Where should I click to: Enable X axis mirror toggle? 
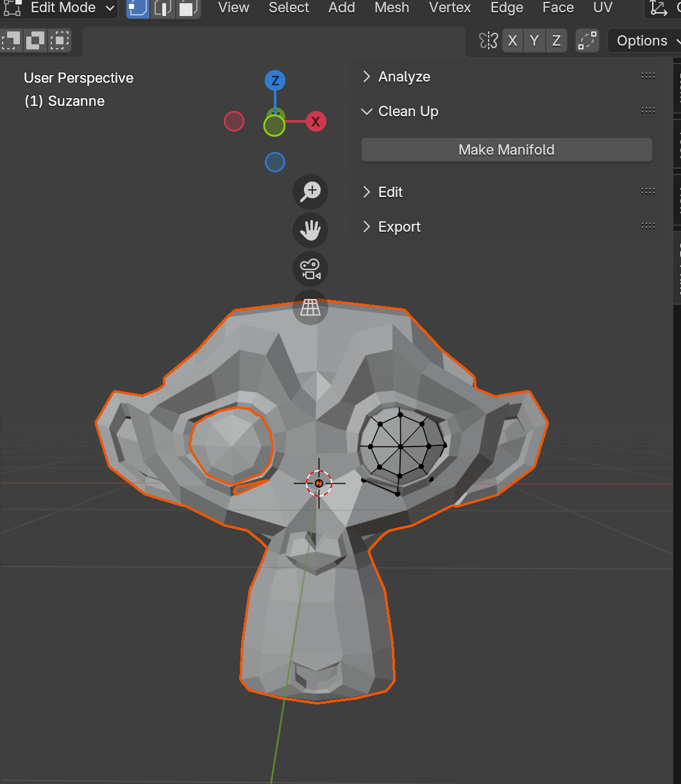click(x=512, y=41)
